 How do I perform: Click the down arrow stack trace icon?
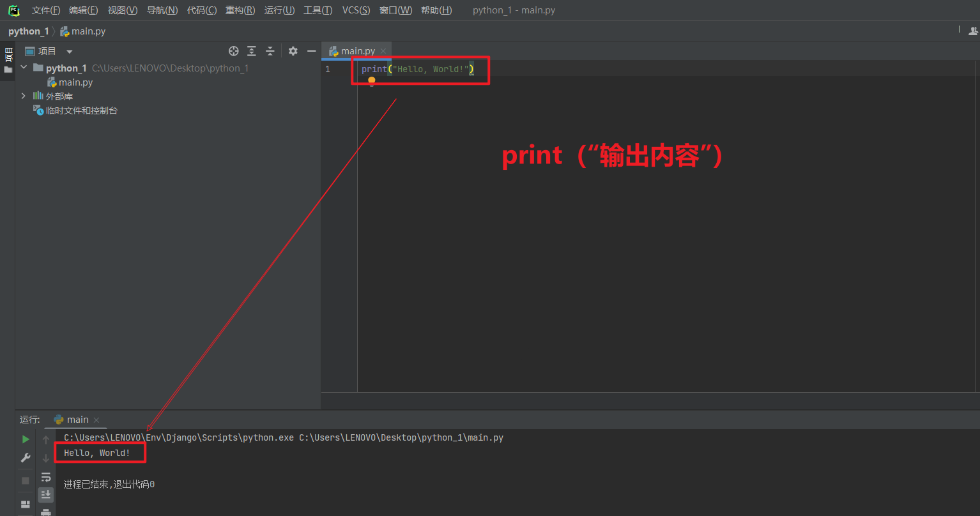pos(46,458)
